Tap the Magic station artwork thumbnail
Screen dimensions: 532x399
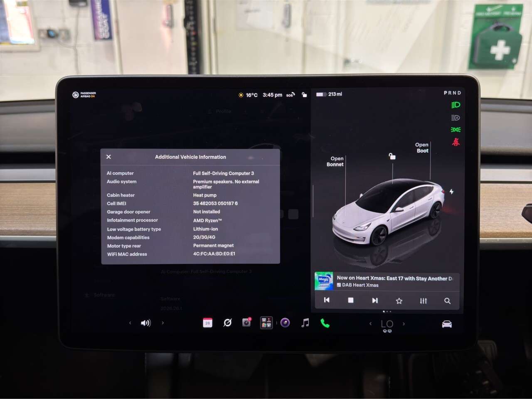tap(324, 281)
